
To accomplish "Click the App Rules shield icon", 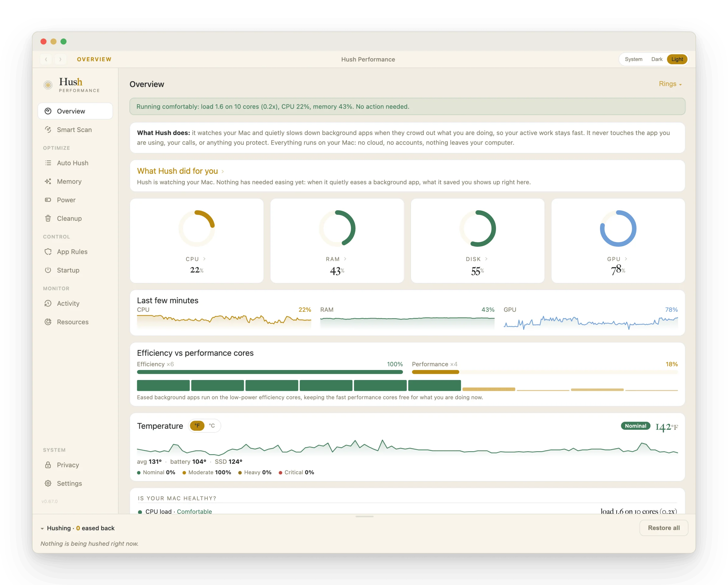I will pos(48,251).
